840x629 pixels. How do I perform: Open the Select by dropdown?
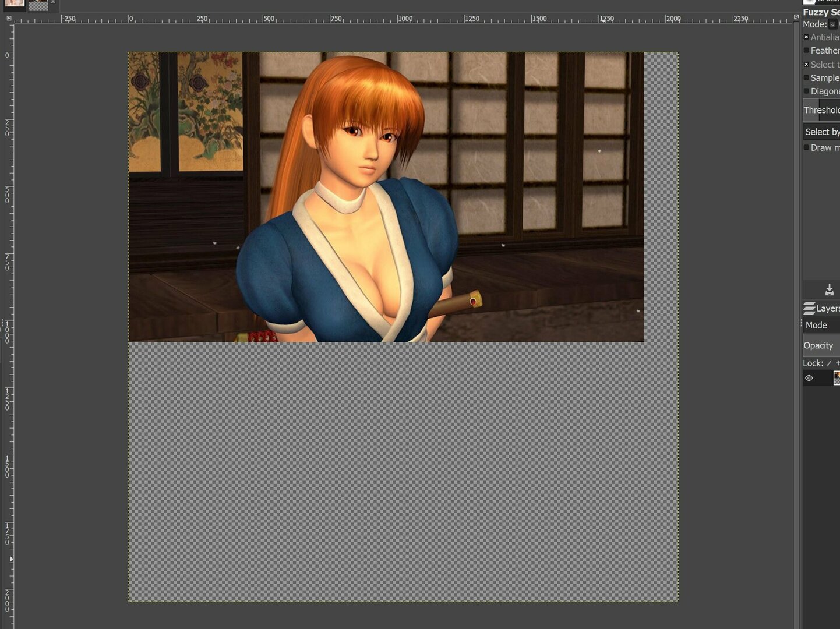coord(821,132)
